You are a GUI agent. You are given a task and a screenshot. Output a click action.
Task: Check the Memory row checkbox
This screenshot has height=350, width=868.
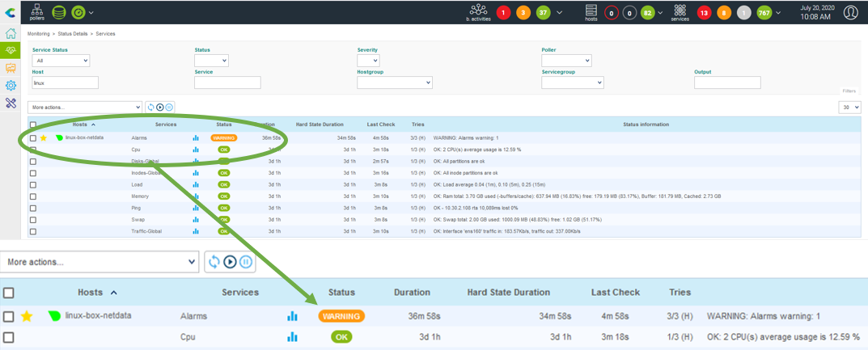(x=33, y=196)
